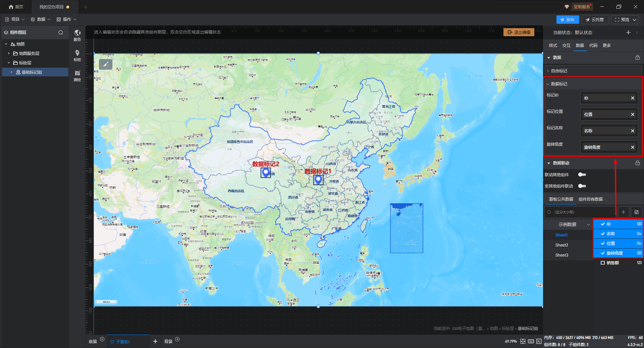Viewport: 644px width, 348px height.
Task: Remove the ID field from 标记ID
Action: coord(633,98)
